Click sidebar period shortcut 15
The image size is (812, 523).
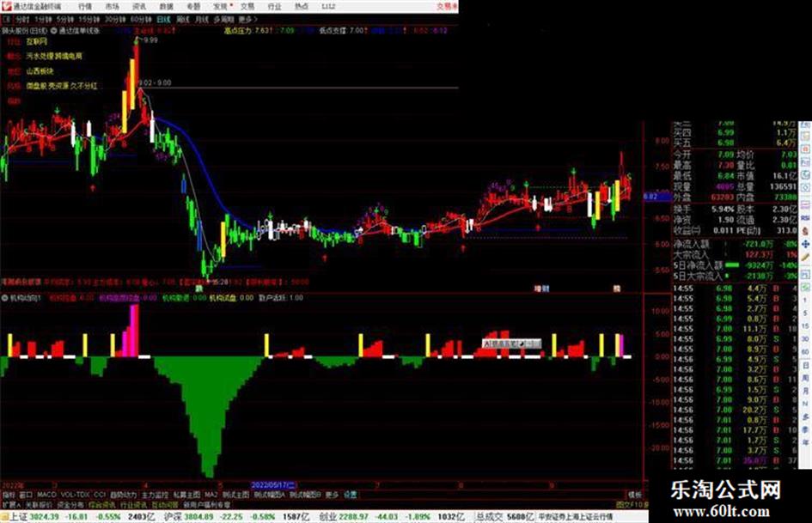(x=805, y=326)
